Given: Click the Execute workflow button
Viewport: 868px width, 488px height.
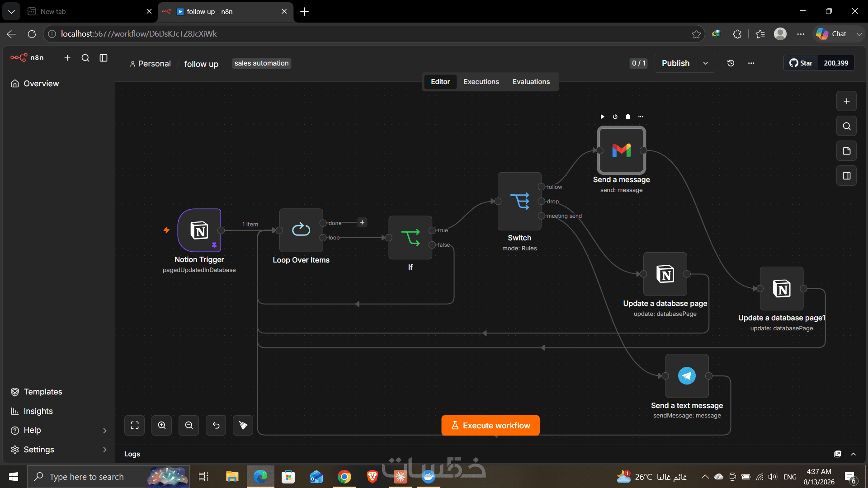Looking at the screenshot, I should (x=491, y=425).
